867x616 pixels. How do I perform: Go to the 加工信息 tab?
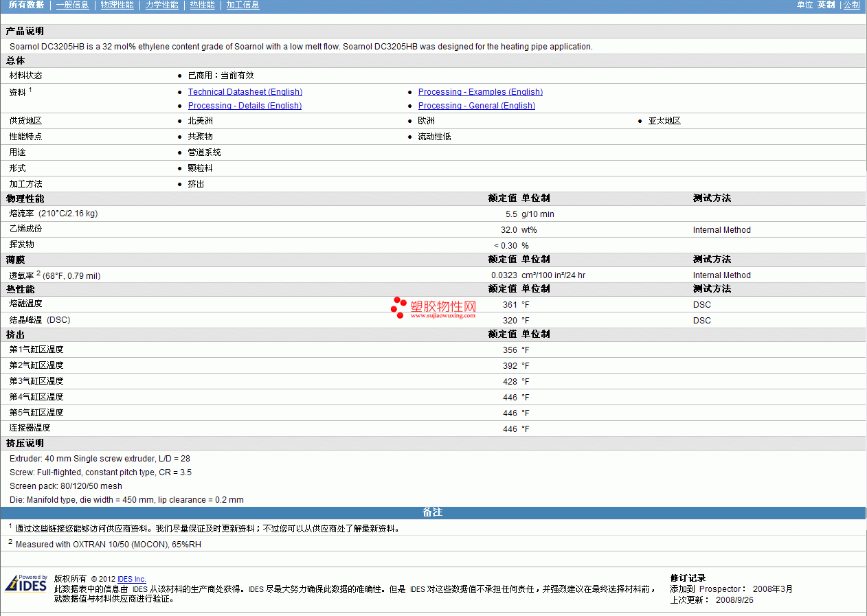point(243,5)
